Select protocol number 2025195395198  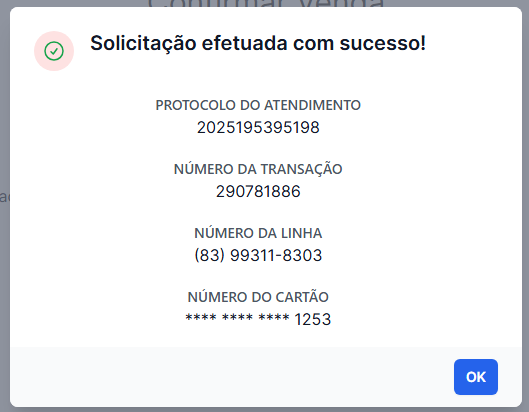coord(258,128)
